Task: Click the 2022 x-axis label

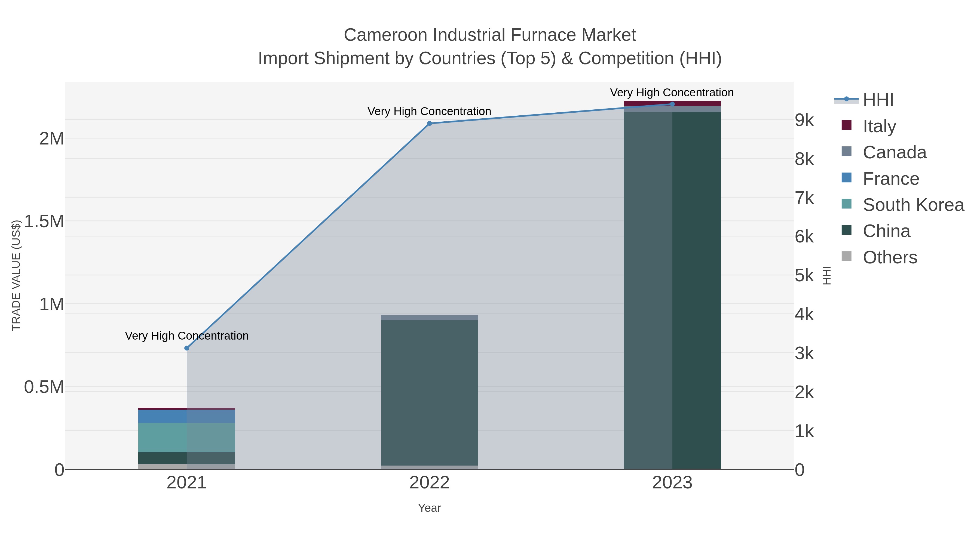Action: point(430,483)
